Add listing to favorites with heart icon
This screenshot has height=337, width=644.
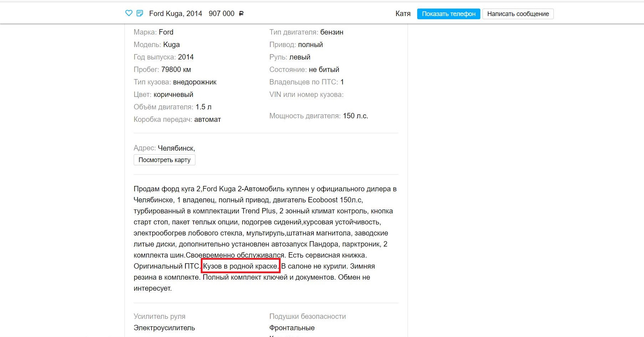point(129,13)
